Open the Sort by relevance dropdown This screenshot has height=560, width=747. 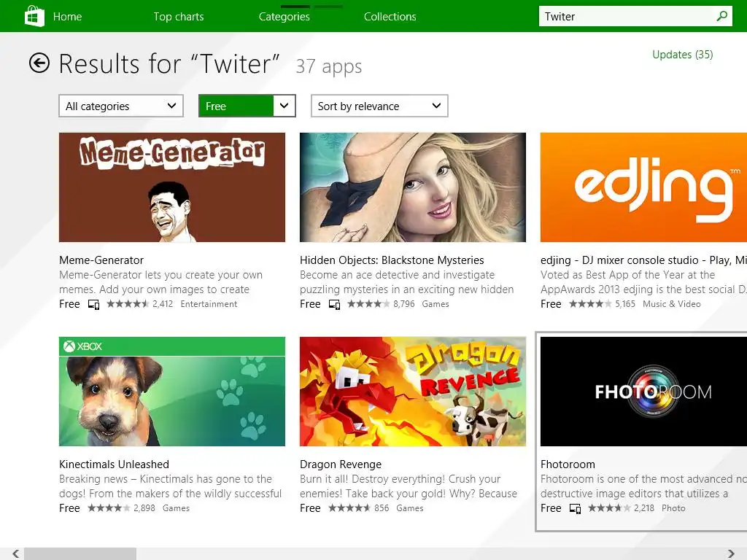[x=379, y=106]
